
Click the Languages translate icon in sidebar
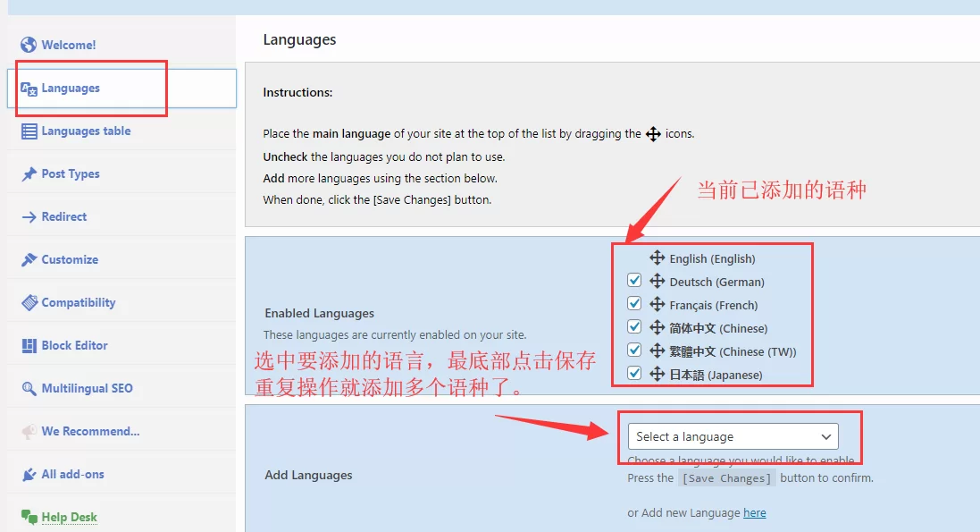(x=29, y=89)
